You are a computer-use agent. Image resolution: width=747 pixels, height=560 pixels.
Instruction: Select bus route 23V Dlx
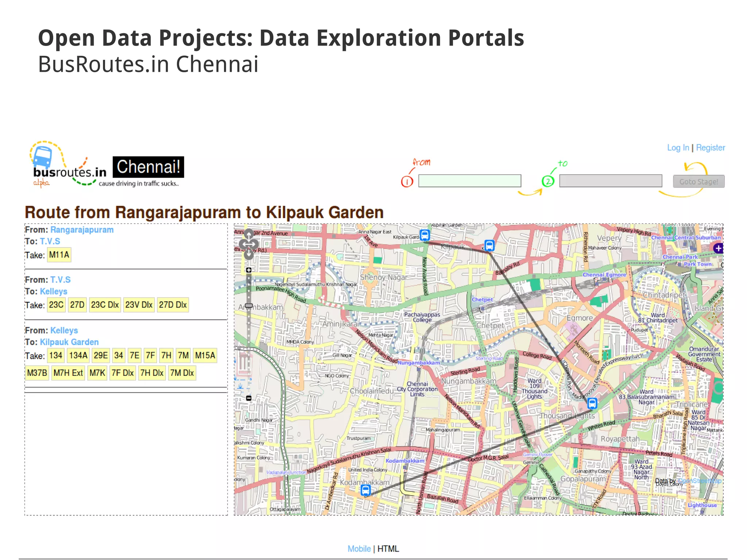139,305
